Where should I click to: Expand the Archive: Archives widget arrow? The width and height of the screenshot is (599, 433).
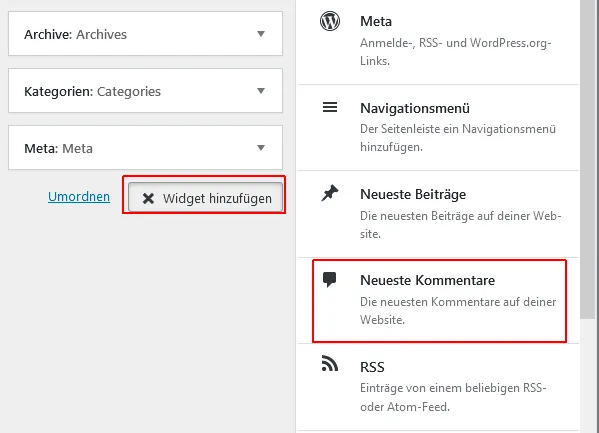pos(261,34)
